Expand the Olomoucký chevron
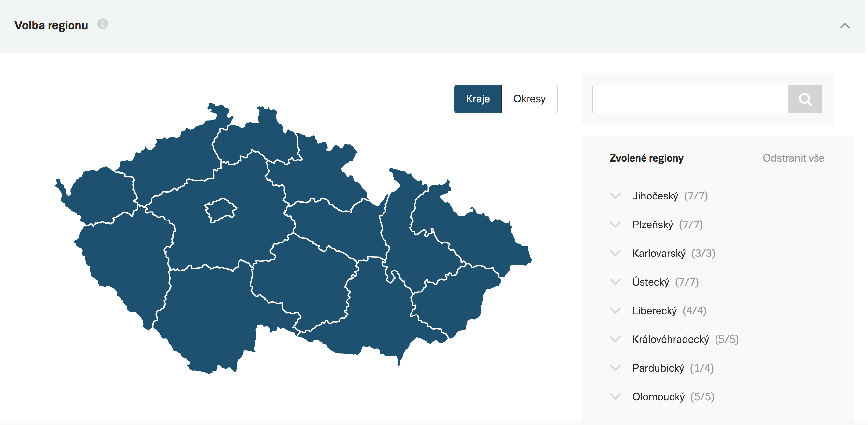Image resolution: width=868 pixels, height=425 pixels. pyautogui.click(x=615, y=397)
